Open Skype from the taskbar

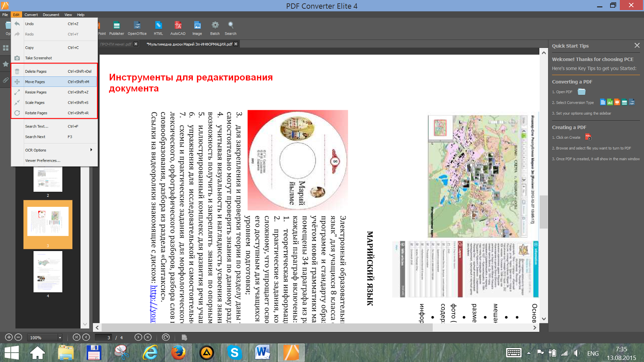coord(234,353)
